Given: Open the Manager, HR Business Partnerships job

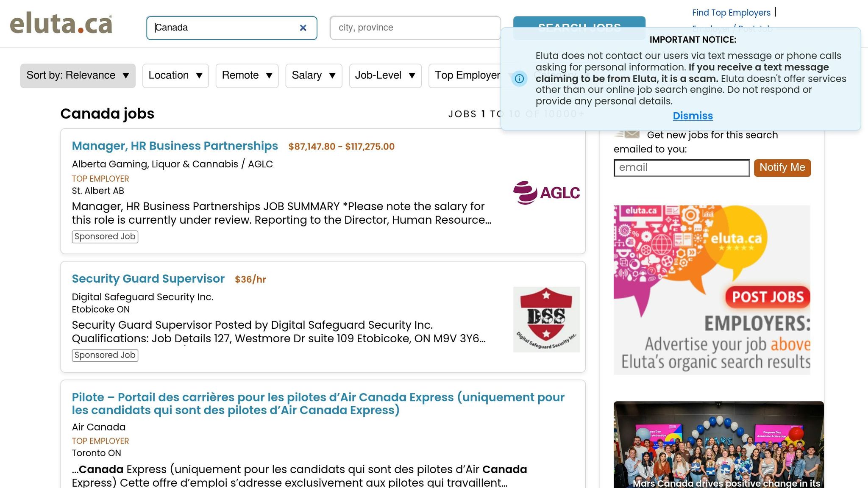Looking at the screenshot, I should pyautogui.click(x=175, y=146).
